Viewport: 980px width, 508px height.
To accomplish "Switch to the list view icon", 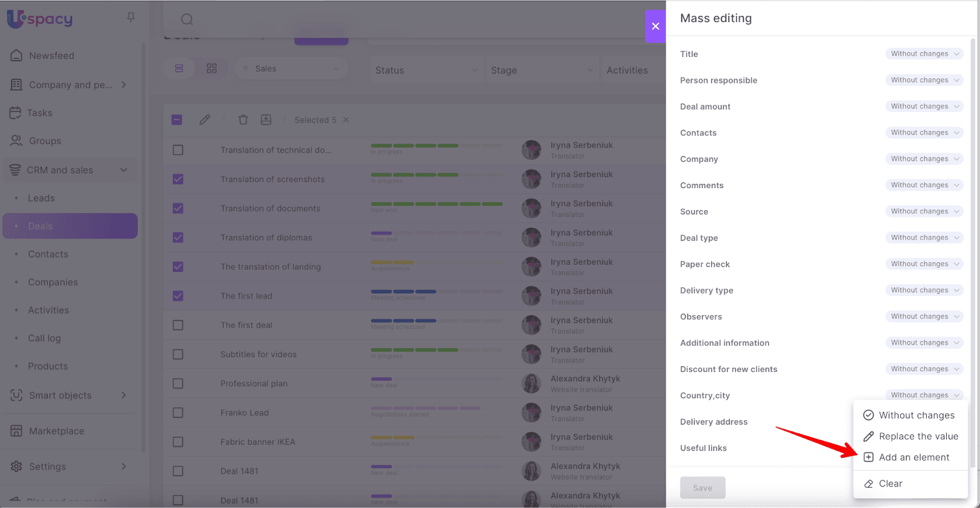I will tap(179, 69).
